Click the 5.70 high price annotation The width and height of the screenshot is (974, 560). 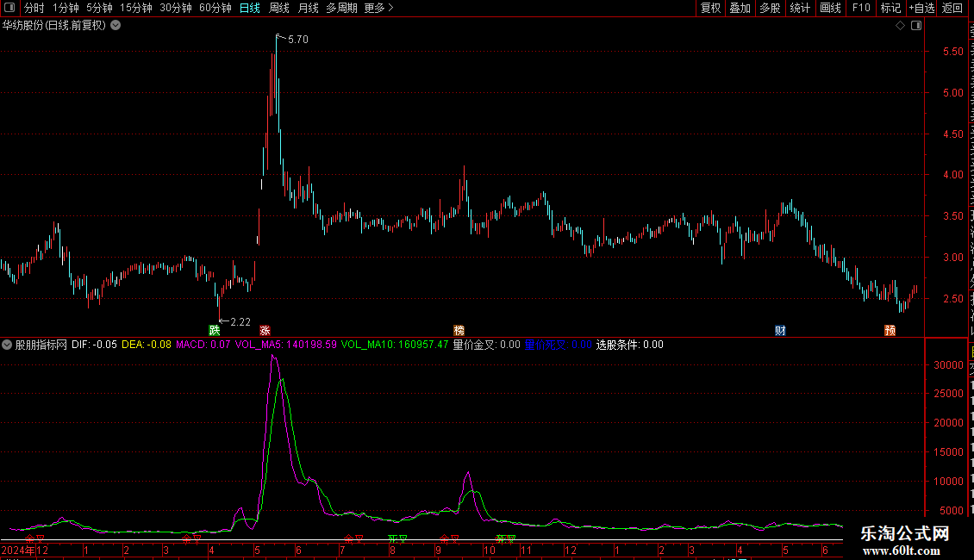[298, 39]
